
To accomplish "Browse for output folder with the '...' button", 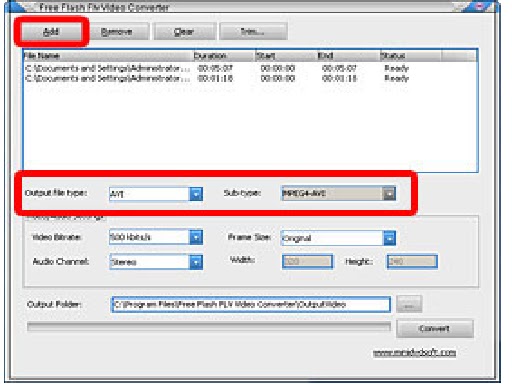I will coord(409,304).
